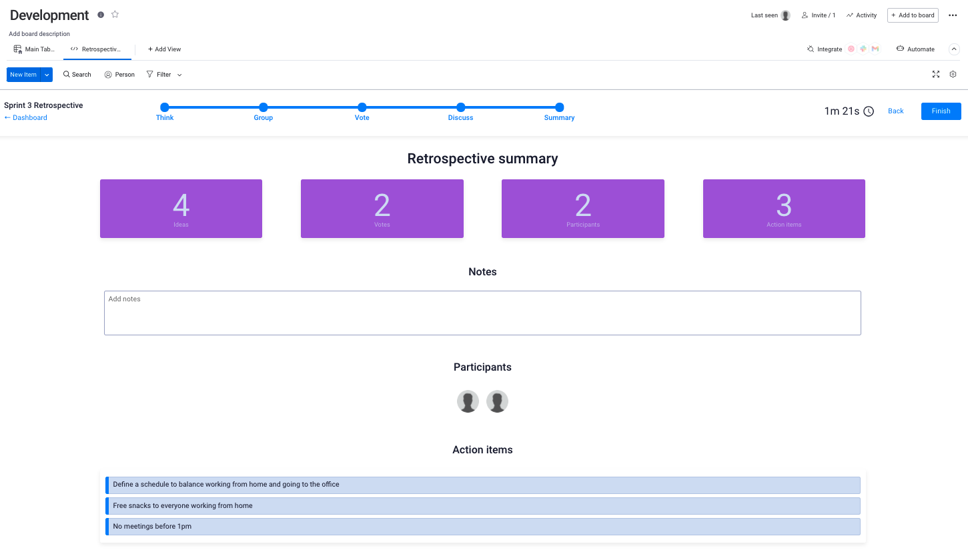
Task: Expand the New Item dropdown arrow
Action: [47, 75]
